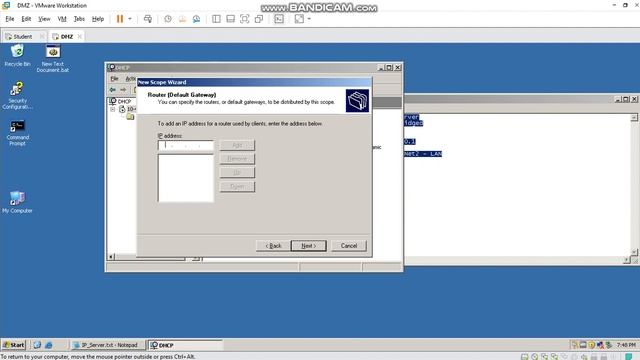Click the IP address input field
Viewport: 640px width, 360px height.
[x=186, y=145]
